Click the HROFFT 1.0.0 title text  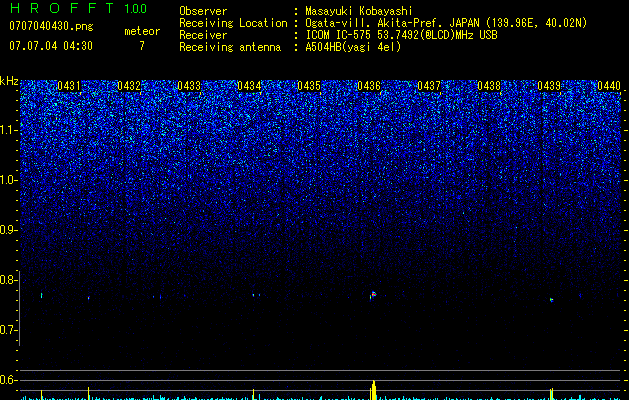pyautogui.click(x=78, y=8)
